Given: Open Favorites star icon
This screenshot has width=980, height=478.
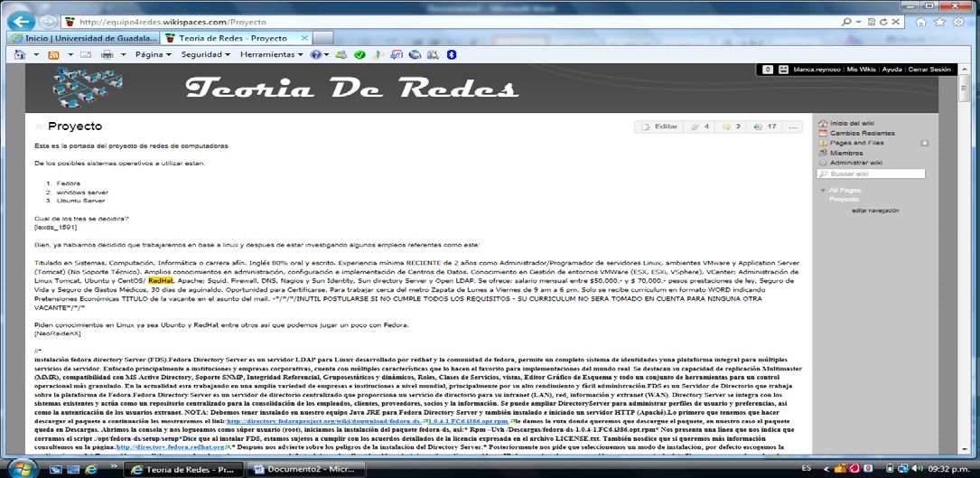Looking at the screenshot, I should point(939,22).
